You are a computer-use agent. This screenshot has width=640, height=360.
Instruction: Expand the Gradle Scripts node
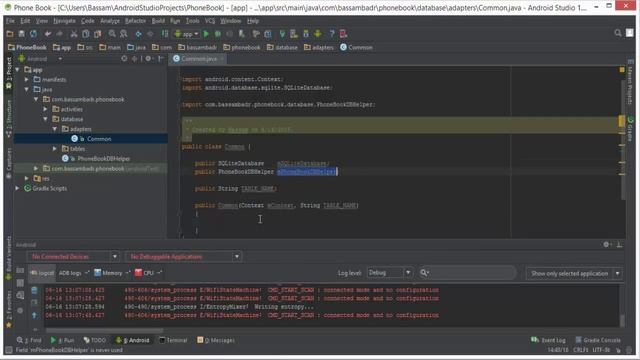coord(18,189)
